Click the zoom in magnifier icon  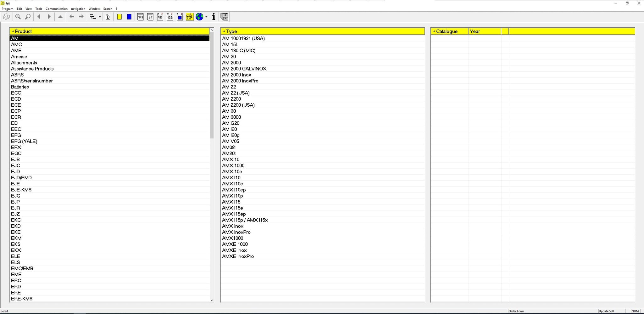click(x=18, y=17)
